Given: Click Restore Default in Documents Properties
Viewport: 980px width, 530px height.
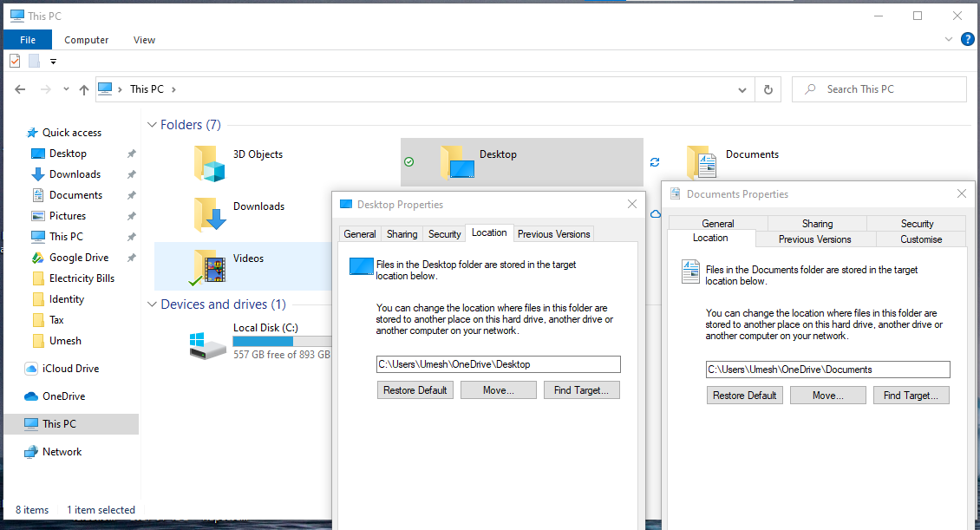Looking at the screenshot, I should pyautogui.click(x=744, y=395).
